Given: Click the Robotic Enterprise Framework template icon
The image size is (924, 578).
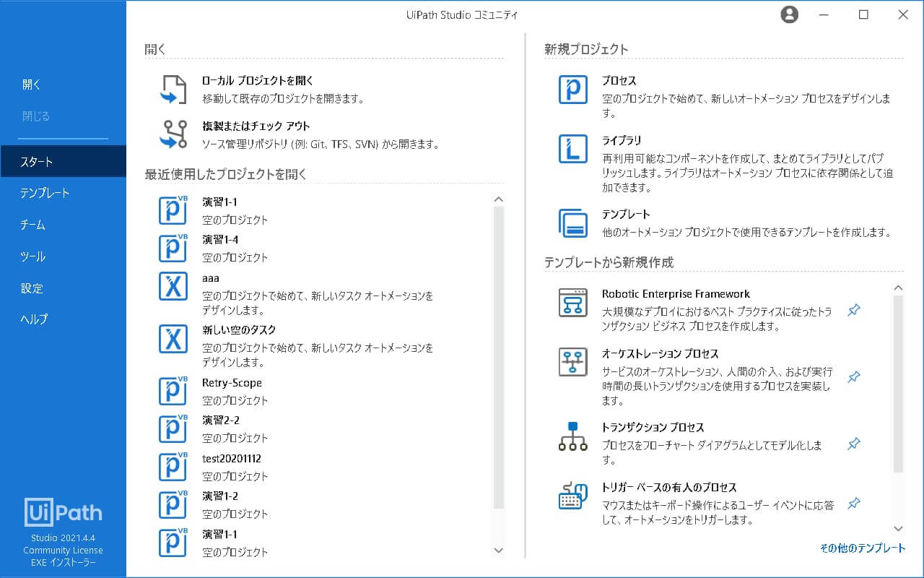Looking at the screenshot, I should pyautogui.click(x=573, y=302).
